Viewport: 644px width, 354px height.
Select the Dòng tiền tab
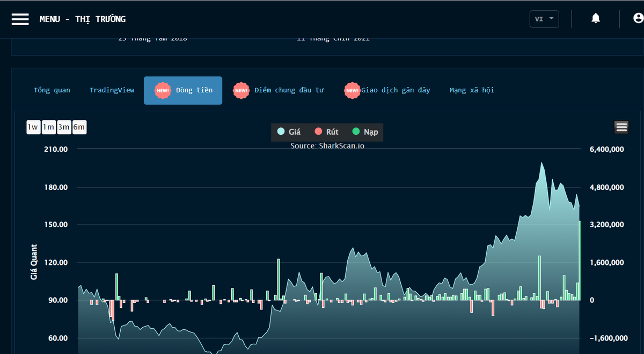click(x=183, y=90)
